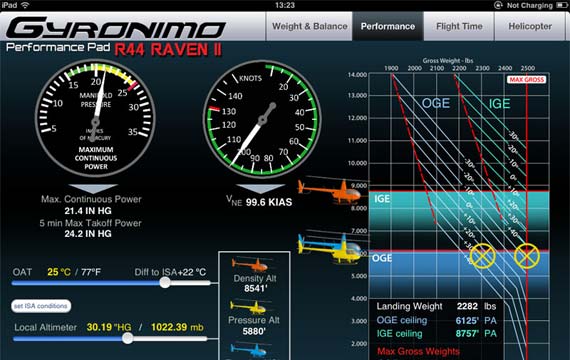Click the MAX GROSS label on chart
Viewport: 570px width, 360px height.
click(526, 80)
